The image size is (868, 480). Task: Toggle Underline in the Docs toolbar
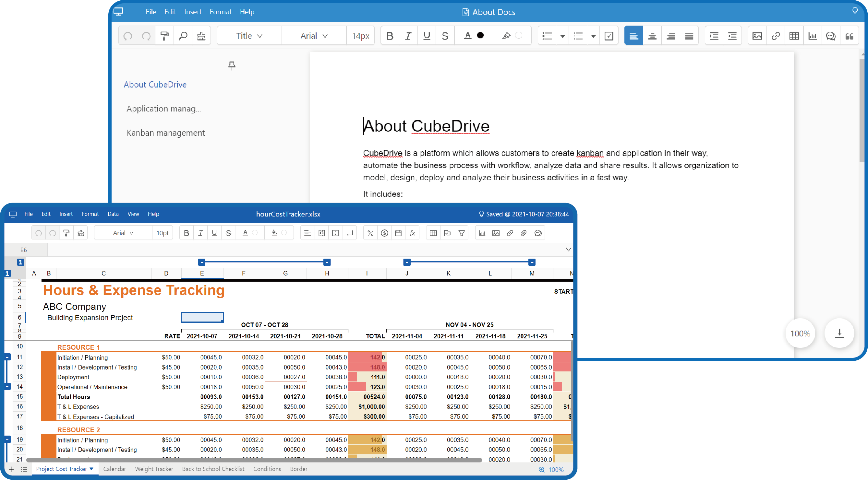click(x=427, y=36)
